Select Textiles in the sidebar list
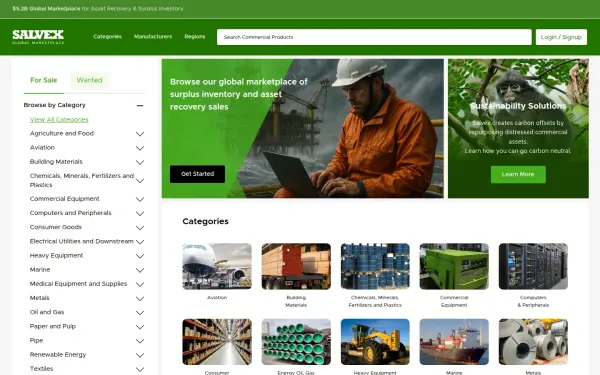The image size is (600, 375). coord(41,368)
